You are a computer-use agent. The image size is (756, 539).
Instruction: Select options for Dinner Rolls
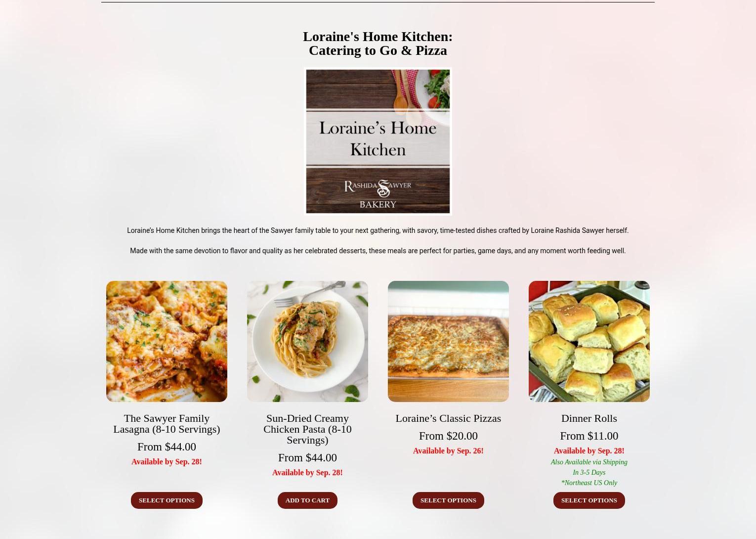tap(589, 500)
